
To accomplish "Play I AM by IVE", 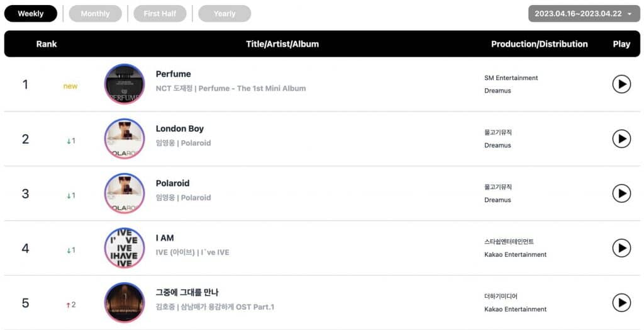I will click(621, 248).
